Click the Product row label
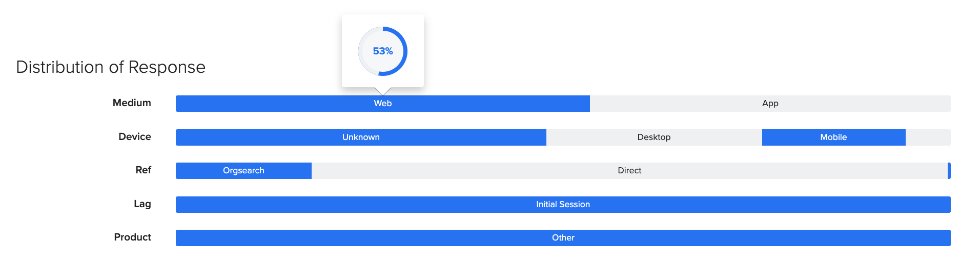Image resolution: width=980 pixels, height=280 pixels. point(132,237)
